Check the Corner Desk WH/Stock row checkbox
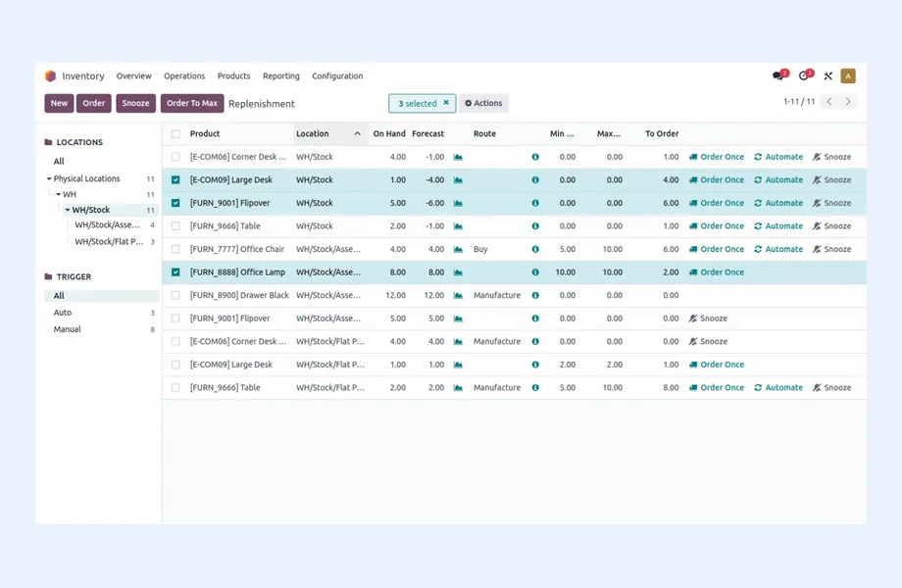Viewport: 902px width, 588px height. [175, 157]
